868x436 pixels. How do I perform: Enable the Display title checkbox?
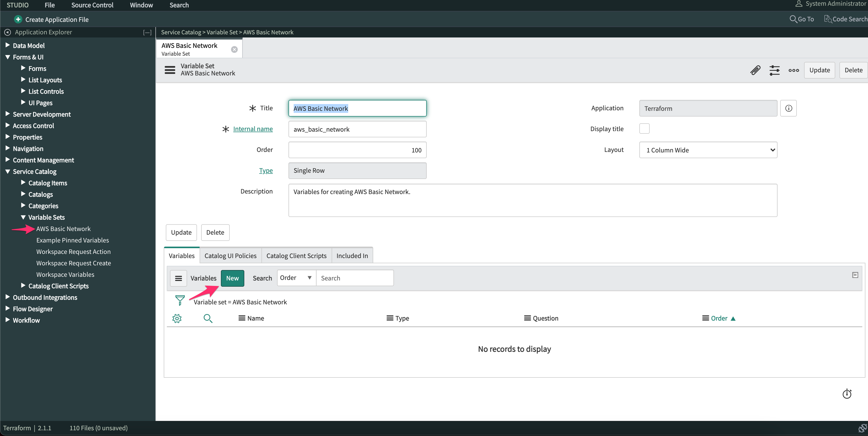pyautogui.click(x=644, y=129)
